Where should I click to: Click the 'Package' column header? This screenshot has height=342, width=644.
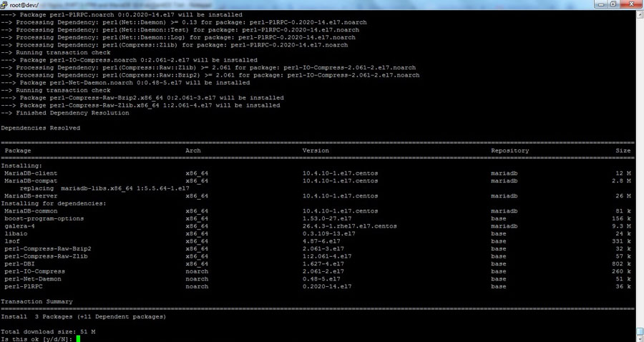(18, 151)
